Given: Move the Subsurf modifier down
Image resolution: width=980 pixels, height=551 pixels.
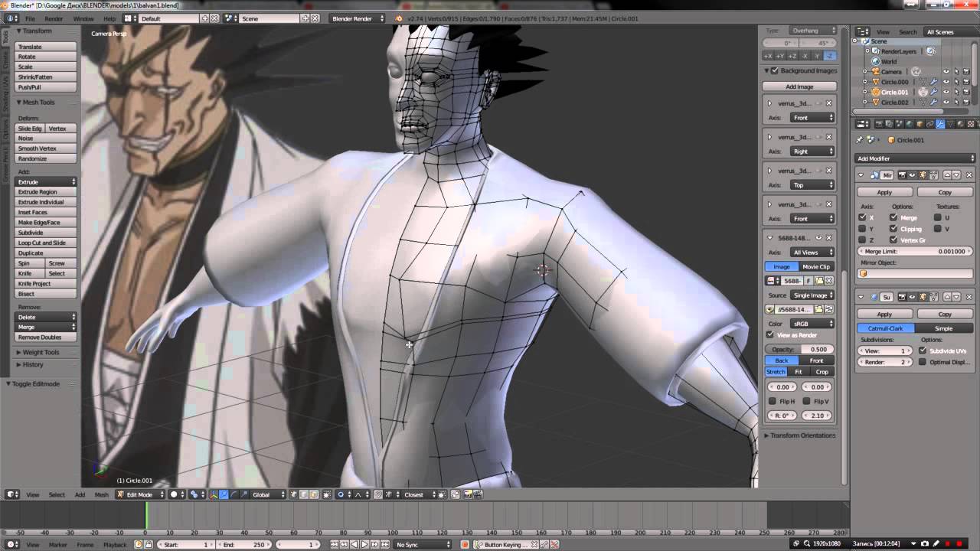Looking at the screenshot, I should [x=956, y=297].
